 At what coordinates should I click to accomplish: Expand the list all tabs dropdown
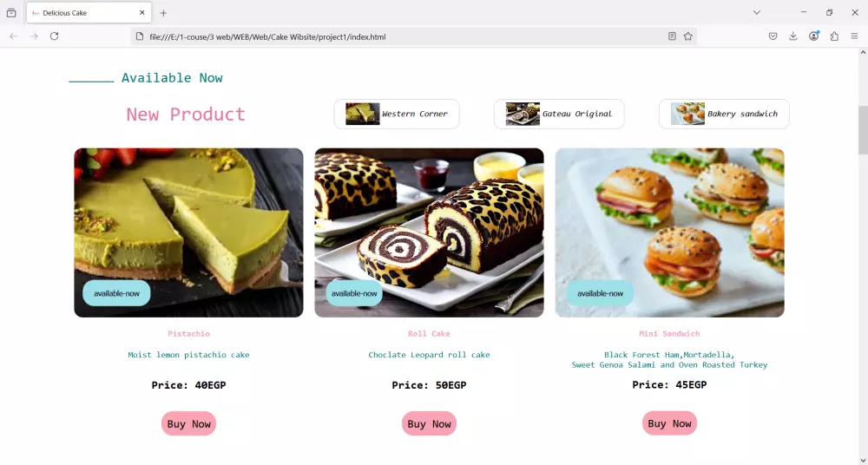point(756,13)
